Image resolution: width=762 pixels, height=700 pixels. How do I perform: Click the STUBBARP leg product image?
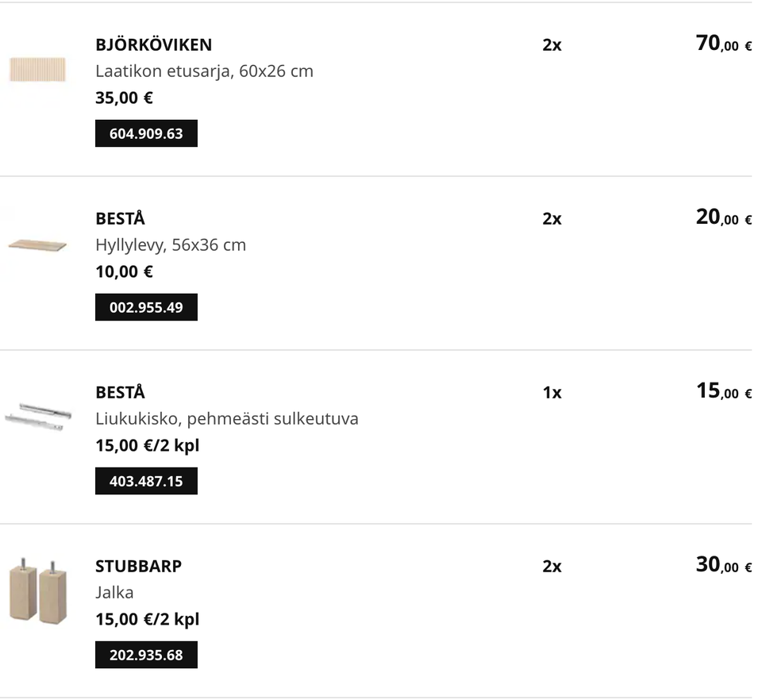pos(37,591)
